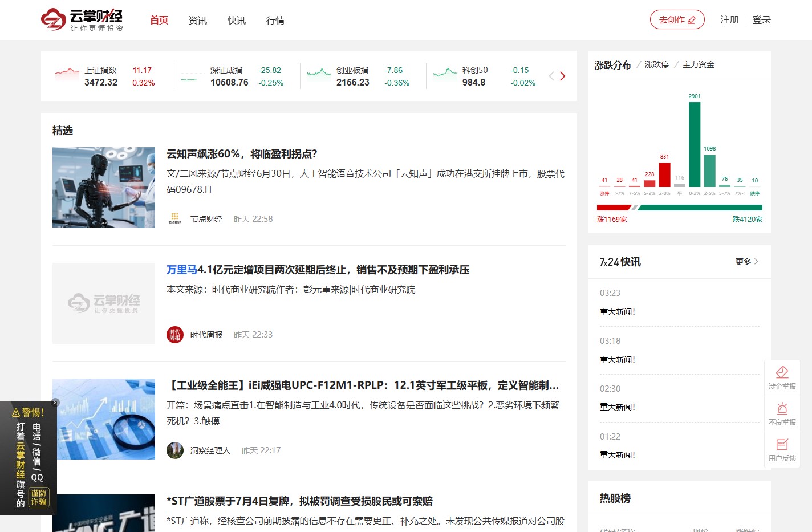The width and height of the screenshot is (812, 532).
Task: Show previous indices with left arrow
Action: point(551,76)
